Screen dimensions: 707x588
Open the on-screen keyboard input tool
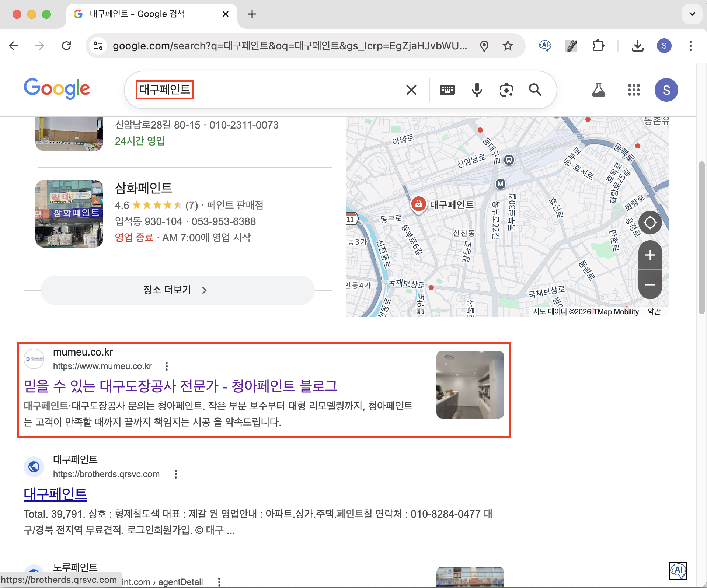[447, 90]
